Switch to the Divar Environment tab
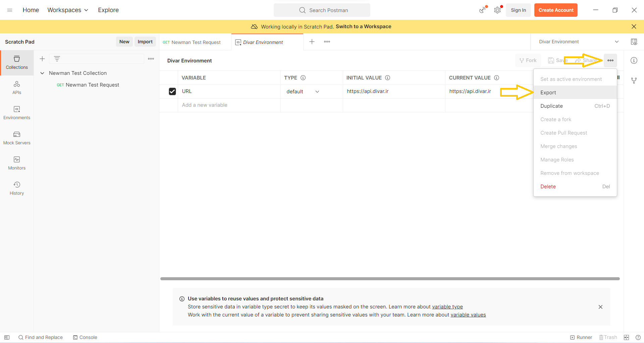The image size is (644, 343). pos(267,42)
